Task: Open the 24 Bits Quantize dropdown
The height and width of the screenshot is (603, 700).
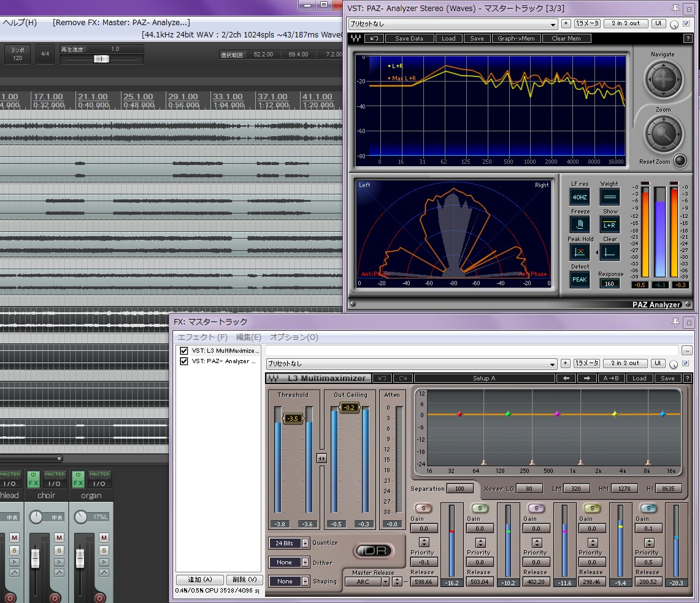Action: (306, 543)
